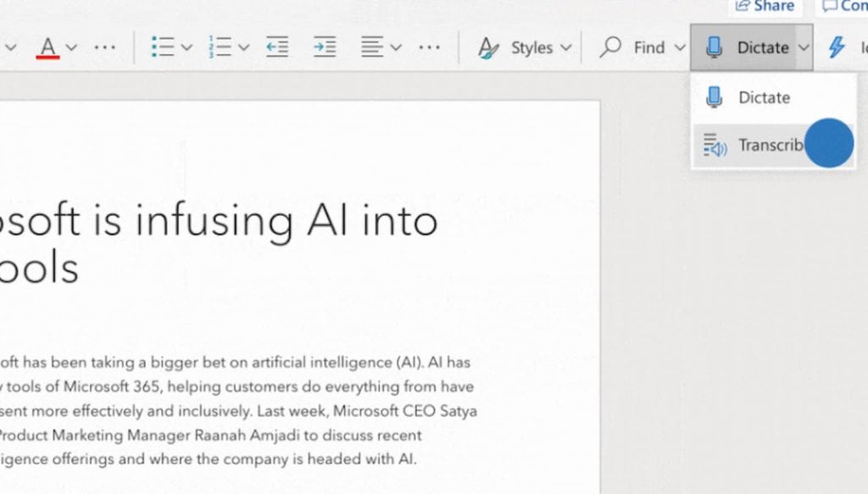Select the Bullets list icon

pyautogui.click(x=164, y=47)
